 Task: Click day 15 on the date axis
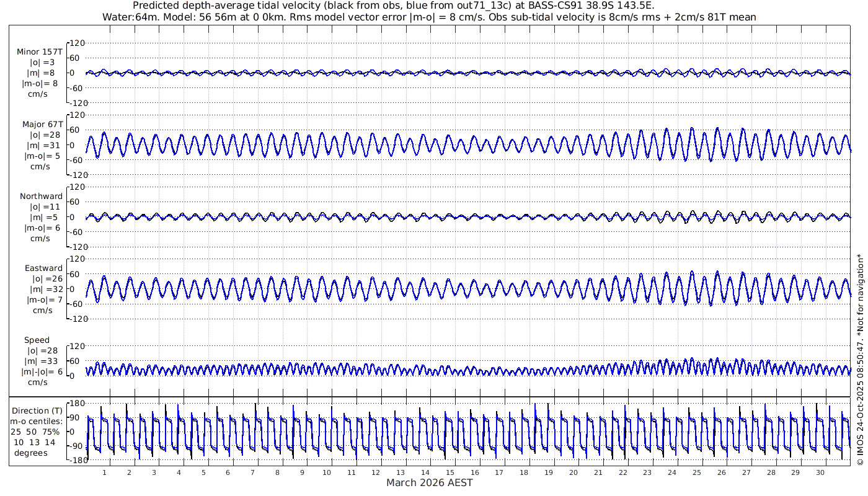450,472
